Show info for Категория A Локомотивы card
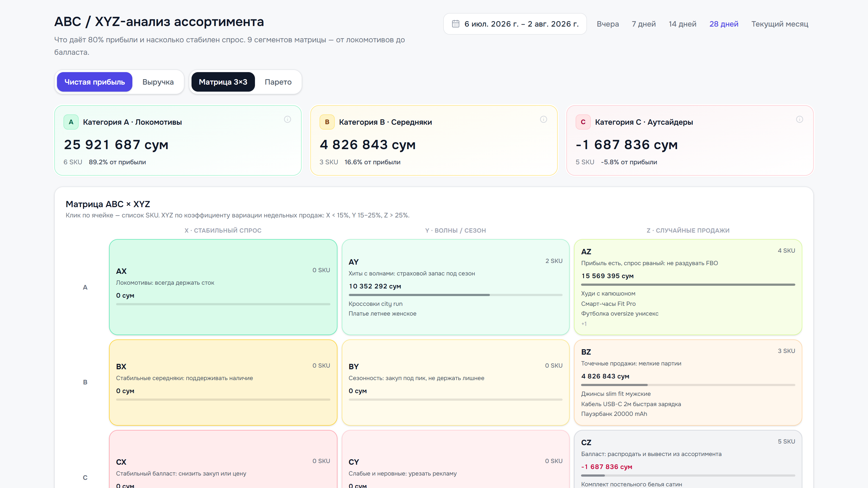Image resolution: width=868 pixels, height=488 pixels. 288,119
